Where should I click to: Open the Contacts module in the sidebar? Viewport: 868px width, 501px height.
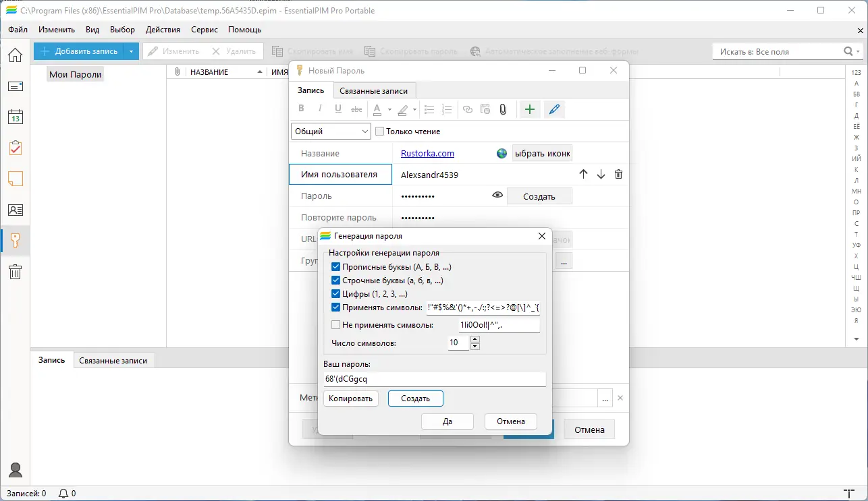click(15, 210)
